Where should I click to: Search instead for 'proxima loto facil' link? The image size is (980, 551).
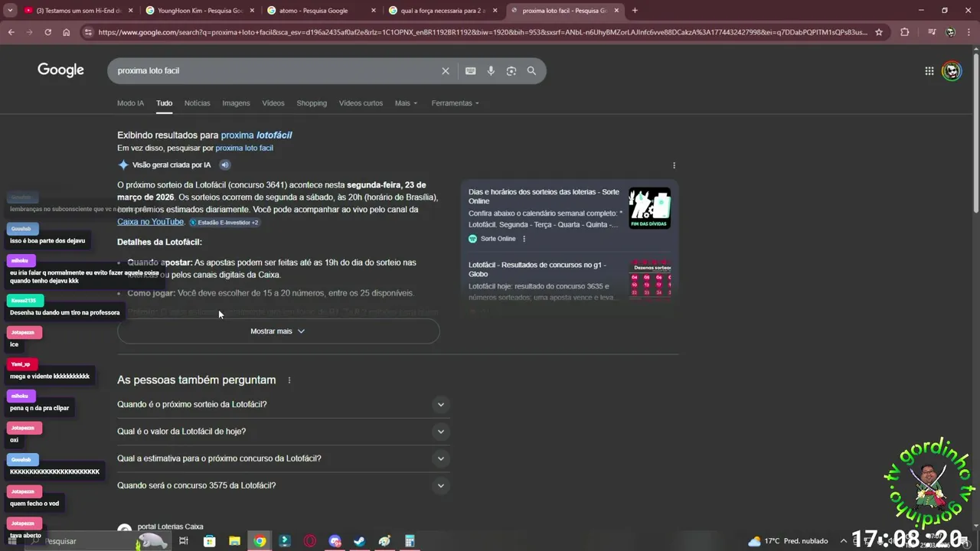(244, 148)
